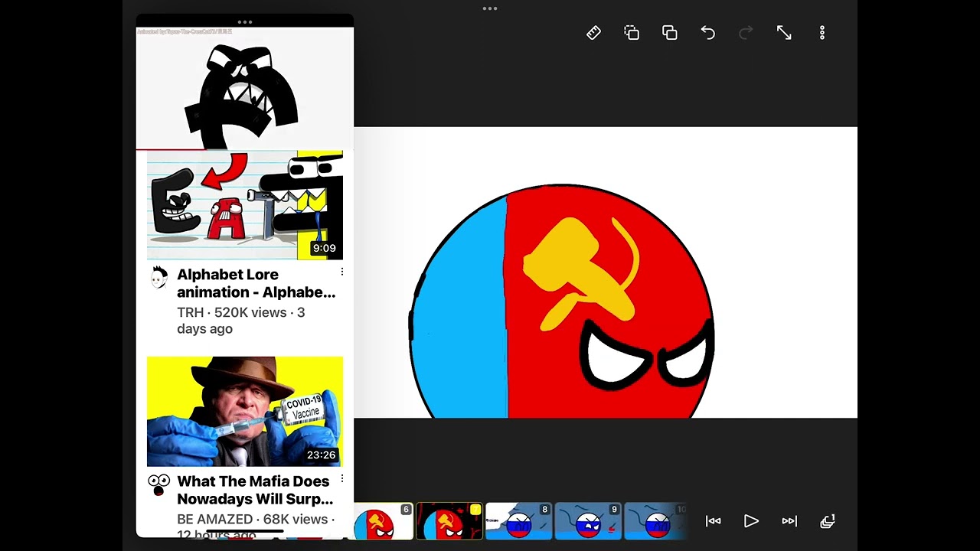This screenshot has width=980, height=551.
Task: Open the vertical three-dot project menu
Action: (x=822, y=33)
